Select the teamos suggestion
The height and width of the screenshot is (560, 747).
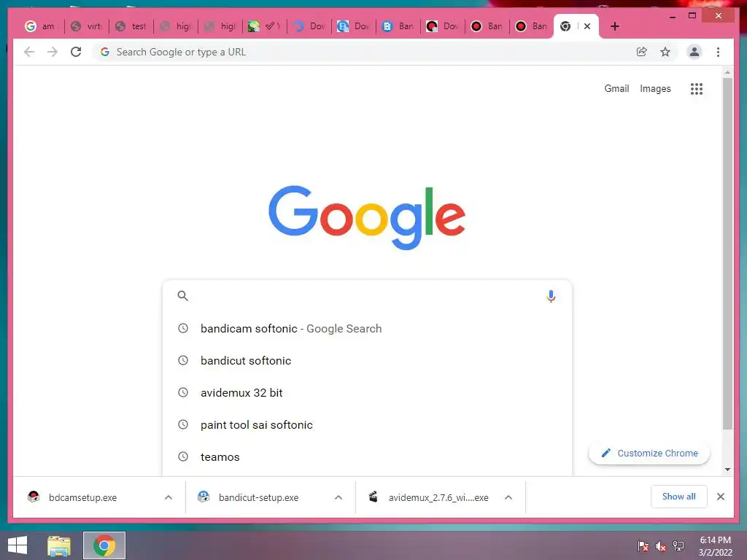click(x=367, y=456)
